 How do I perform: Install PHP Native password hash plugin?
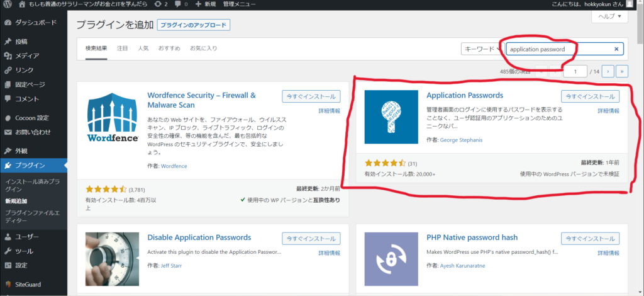590,239
